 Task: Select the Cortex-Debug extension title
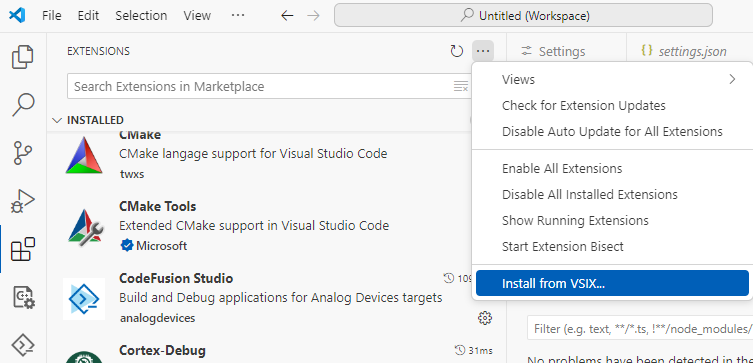pyautogui.click(x=162, y=351)
